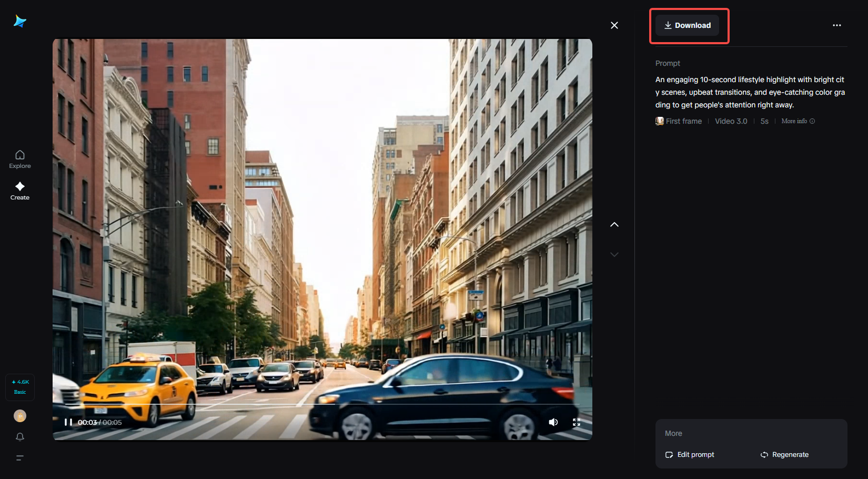Go to the next video with down chevron
This screenshot has height=479, width=868.
pyautogui.click(x=614, y=254)
